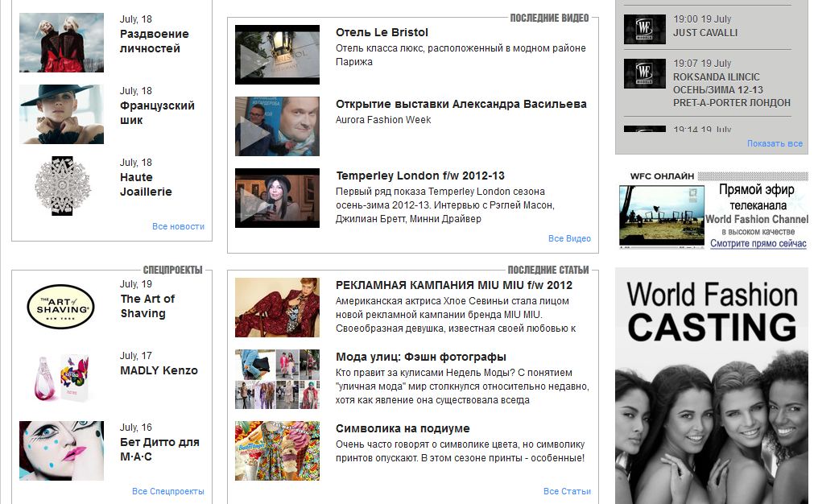Click the Все Видео link
The image size is (814, 504).
(569, 238)
